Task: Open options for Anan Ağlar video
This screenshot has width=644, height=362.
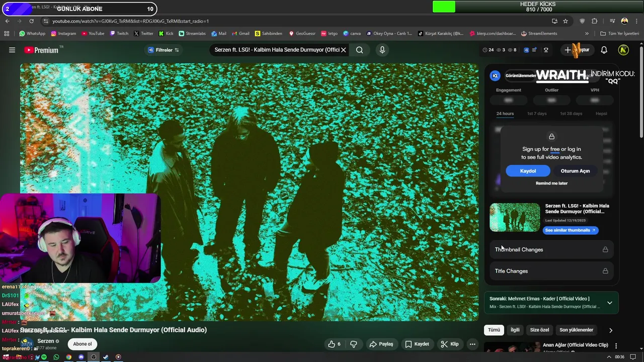Action: pyautogui.click(x=616, y=346)
